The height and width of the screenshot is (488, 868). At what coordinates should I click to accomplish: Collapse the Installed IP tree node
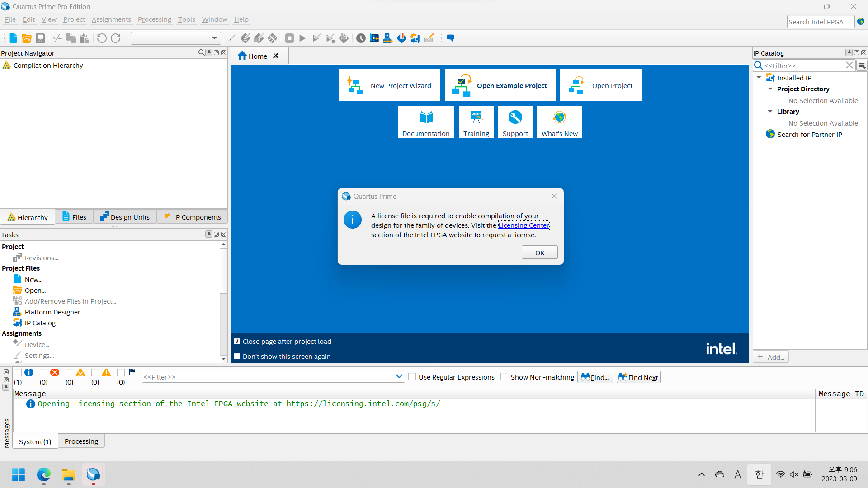pos(759,78)
